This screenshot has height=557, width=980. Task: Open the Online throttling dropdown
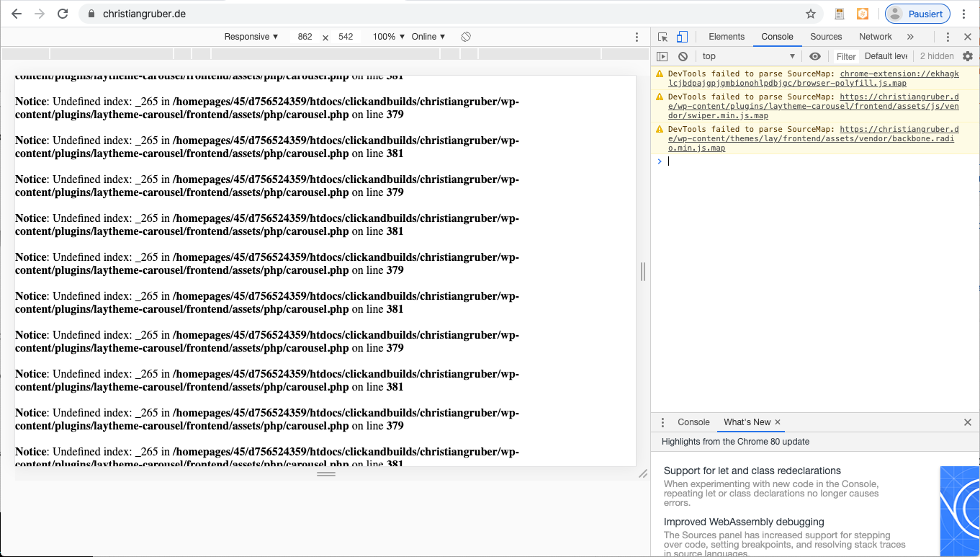point(428,37)
